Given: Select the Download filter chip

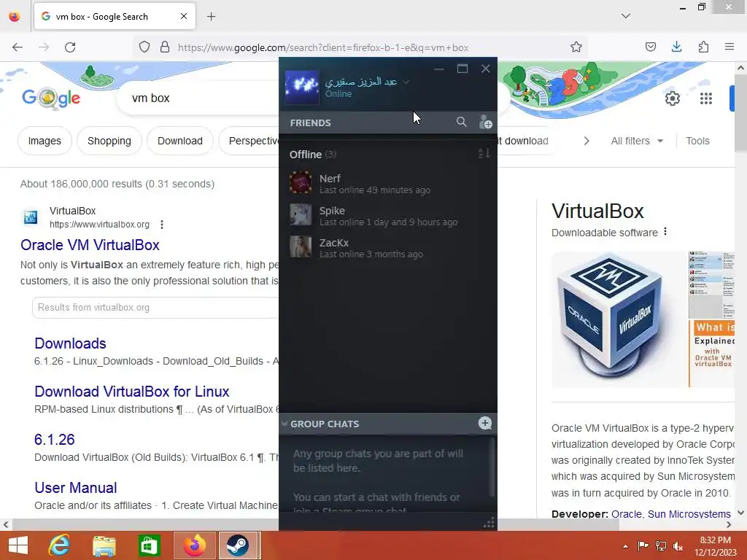Looking at the screenshot, I should click(180, 141).
